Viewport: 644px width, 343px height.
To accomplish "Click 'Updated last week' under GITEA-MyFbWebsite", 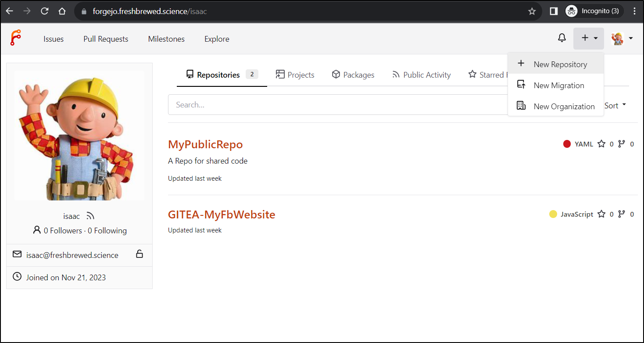I will point(195,230).
